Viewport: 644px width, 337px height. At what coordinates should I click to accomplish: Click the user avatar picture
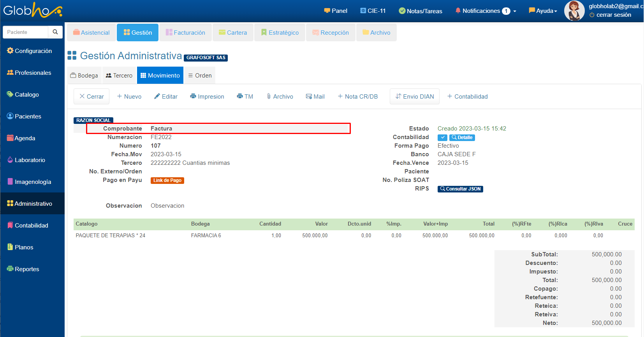click(x=574, y=11)
